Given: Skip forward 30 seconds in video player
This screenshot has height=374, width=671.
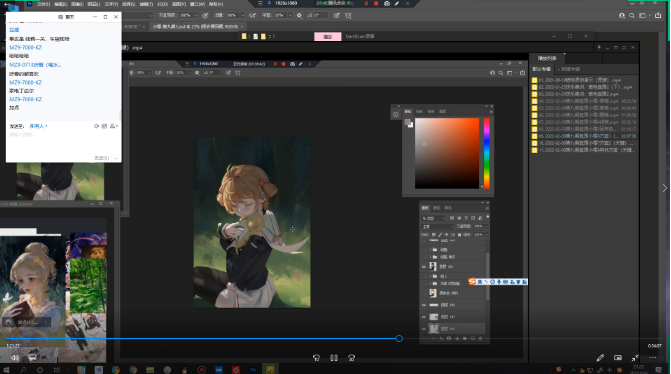Looking at the screenshot, I should (351, 358).
